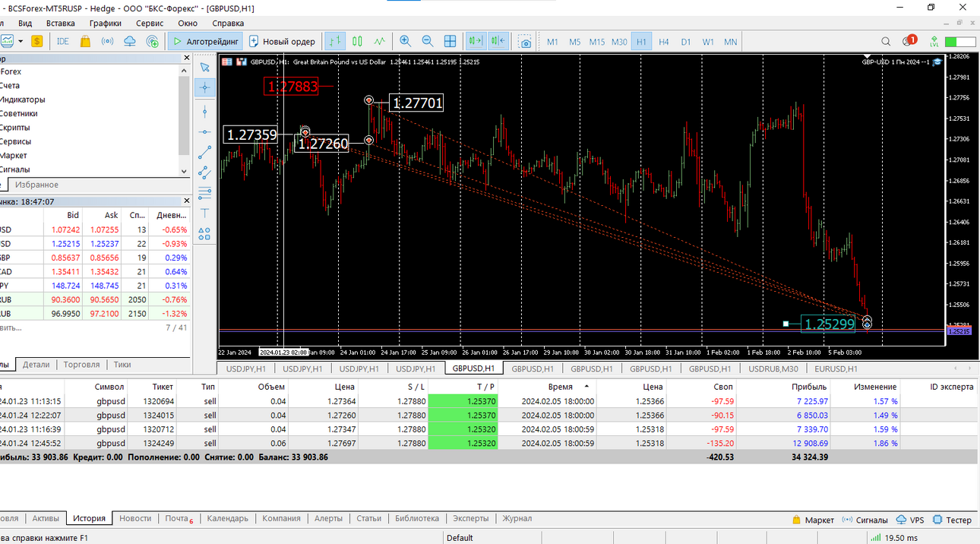
Task: Select the vertical line drawing tool
Action: tap(204, 112)
